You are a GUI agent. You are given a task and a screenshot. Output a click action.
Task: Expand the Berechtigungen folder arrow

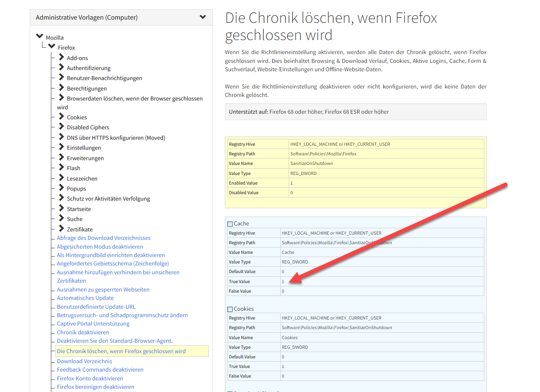pos(61,88)
